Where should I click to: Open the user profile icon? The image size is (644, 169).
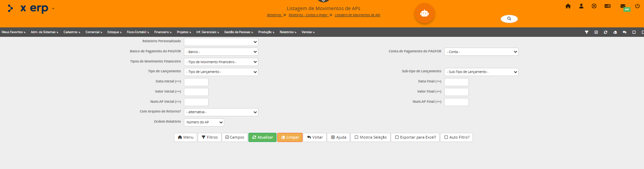coord(581,6)
